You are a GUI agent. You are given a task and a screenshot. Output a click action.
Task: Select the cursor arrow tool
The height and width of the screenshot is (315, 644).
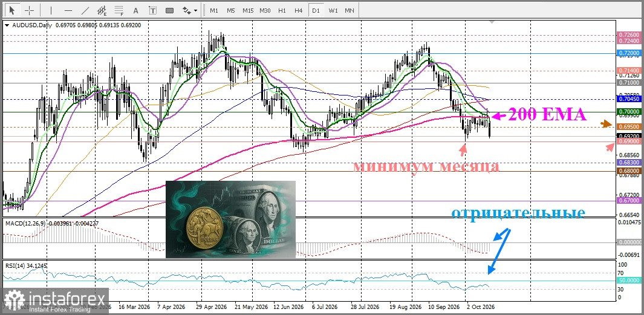pos(12,10)
